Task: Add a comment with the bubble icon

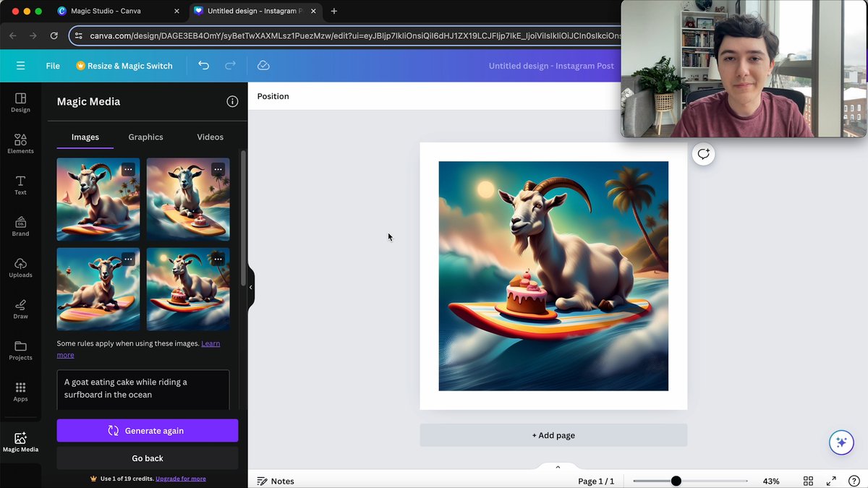Action: pos(703,154)
